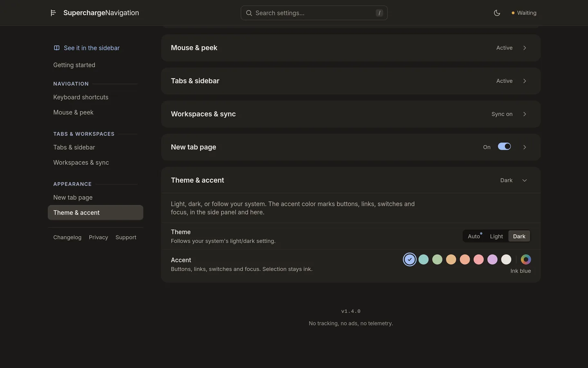Choose the salmon accent swatch
The width and height of the screenshot is (588, 368).
point(465,259)
